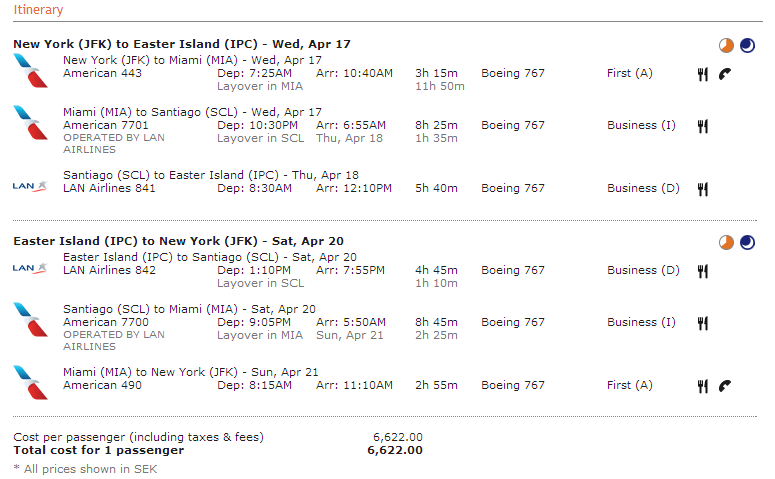Screen dimensions: 775x479
Task: Click the meal icon for American 7701
Action: pyautogui.click(x=703, y=126)
